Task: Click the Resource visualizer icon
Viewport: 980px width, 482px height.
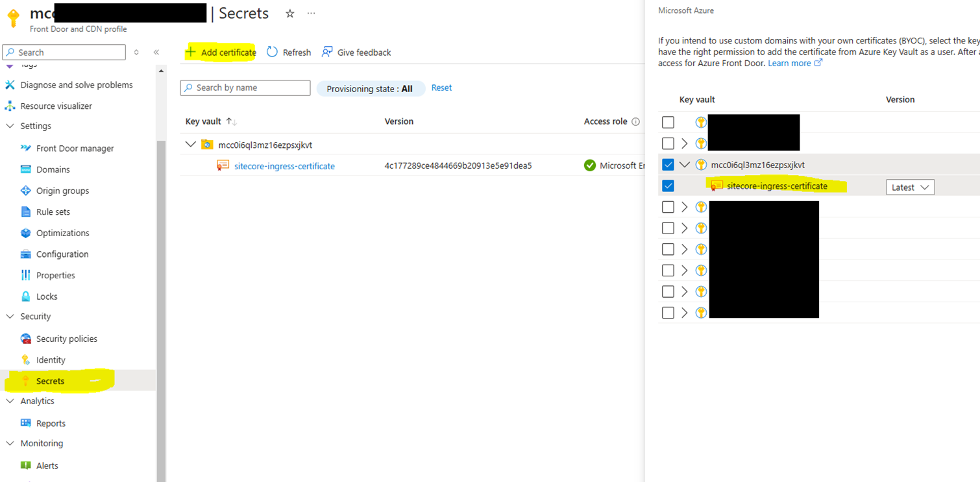Action: 10,106
